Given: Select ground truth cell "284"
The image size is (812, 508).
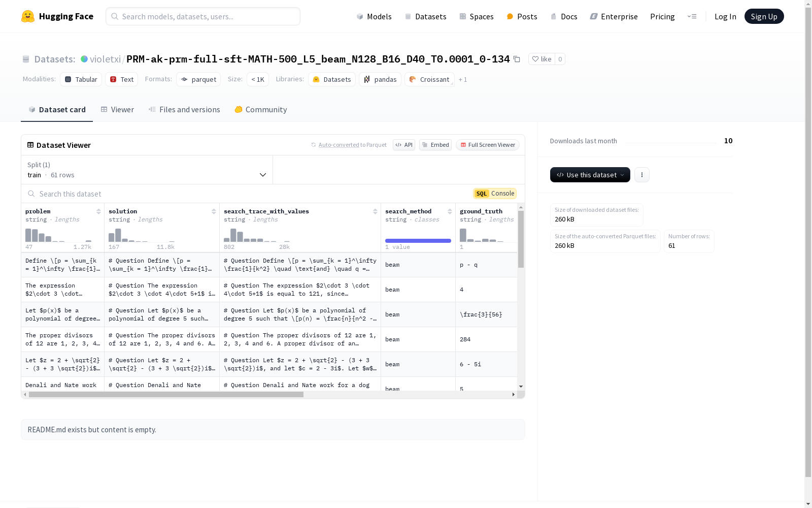Looking at the screenshot, I should pos(486,339).
